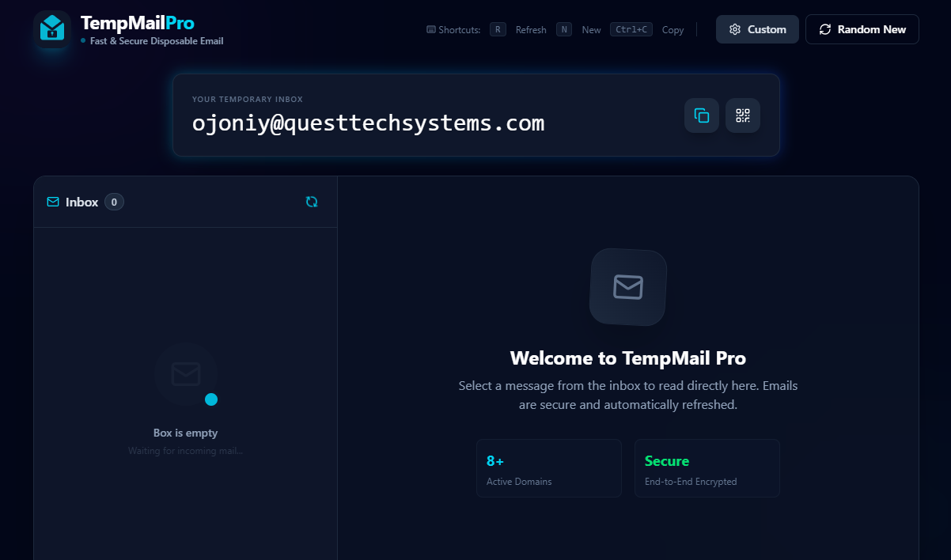Refresh the inbox using the circular arrows icon
This screenshot has width=951, height=560.
312,202
